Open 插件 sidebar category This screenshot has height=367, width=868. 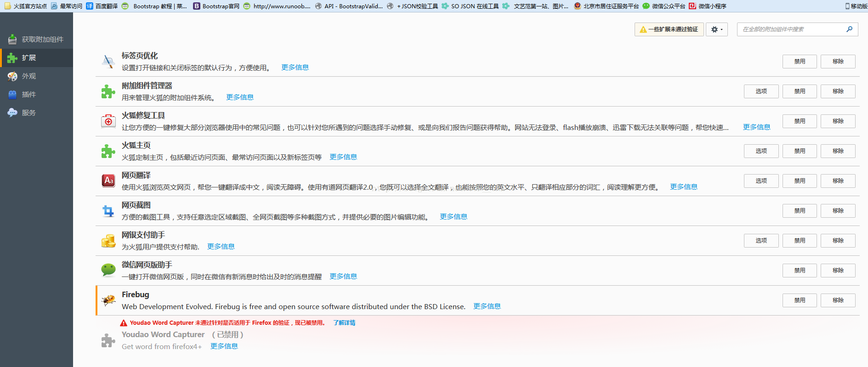(36, 95)
